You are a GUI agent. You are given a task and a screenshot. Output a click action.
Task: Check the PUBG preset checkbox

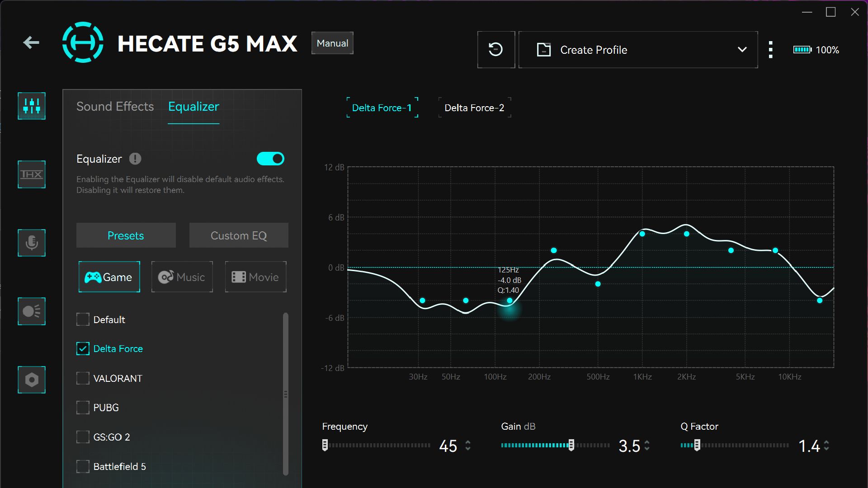coord(83,408)
